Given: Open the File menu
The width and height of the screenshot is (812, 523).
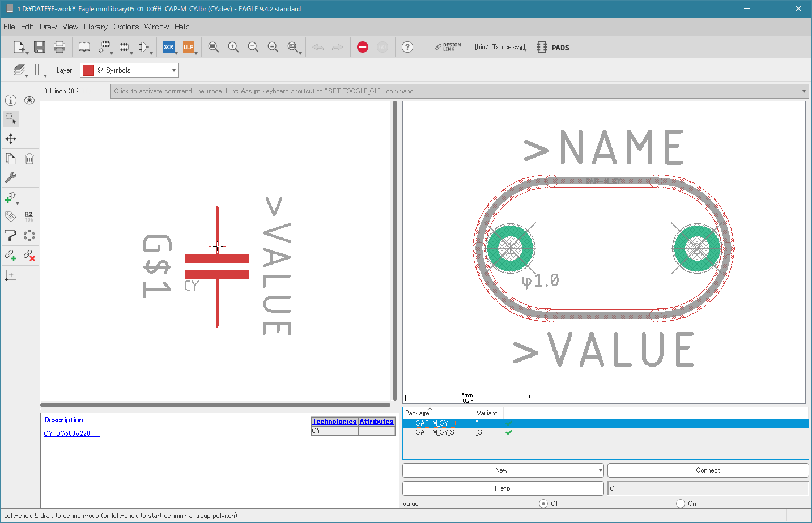Looking at the screenshot, I should (9, 27).
